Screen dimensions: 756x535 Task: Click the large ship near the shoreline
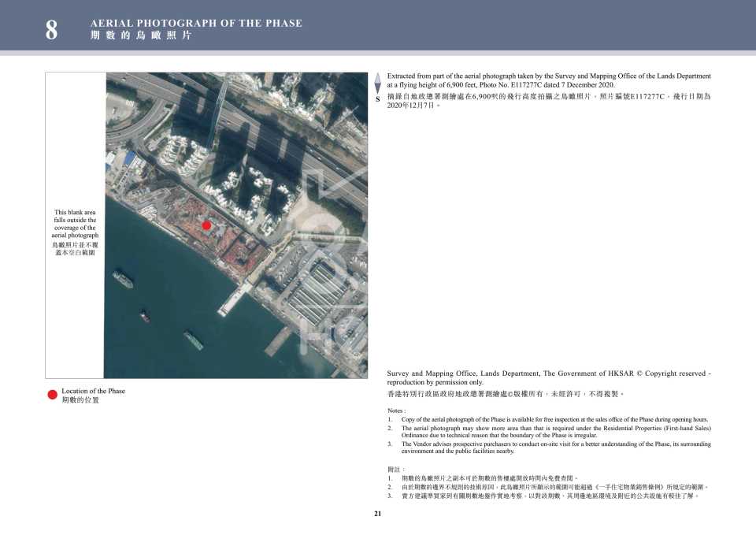coord(124,277)
